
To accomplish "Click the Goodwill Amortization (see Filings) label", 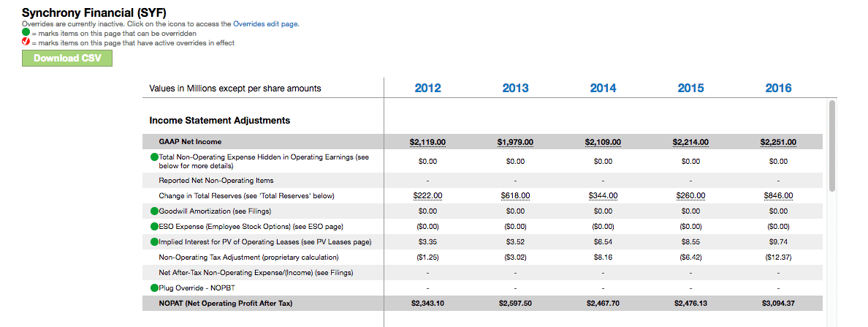I will (x=215, y=211).
